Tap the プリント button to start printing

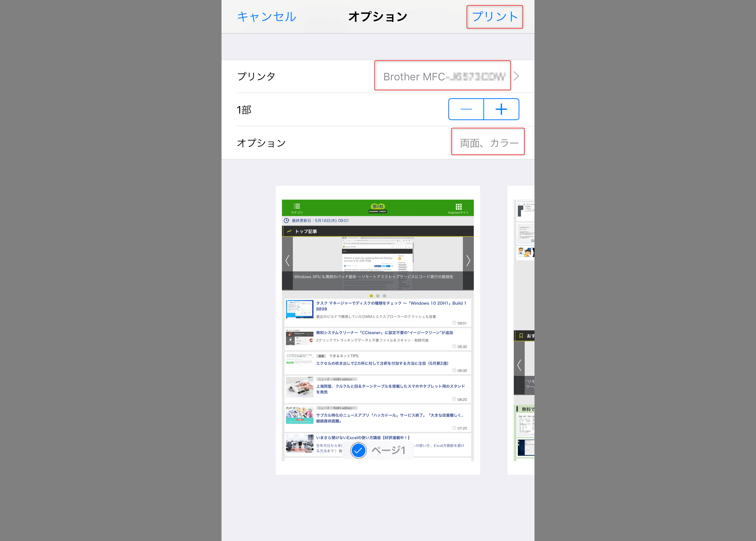(x=494, y=16)
